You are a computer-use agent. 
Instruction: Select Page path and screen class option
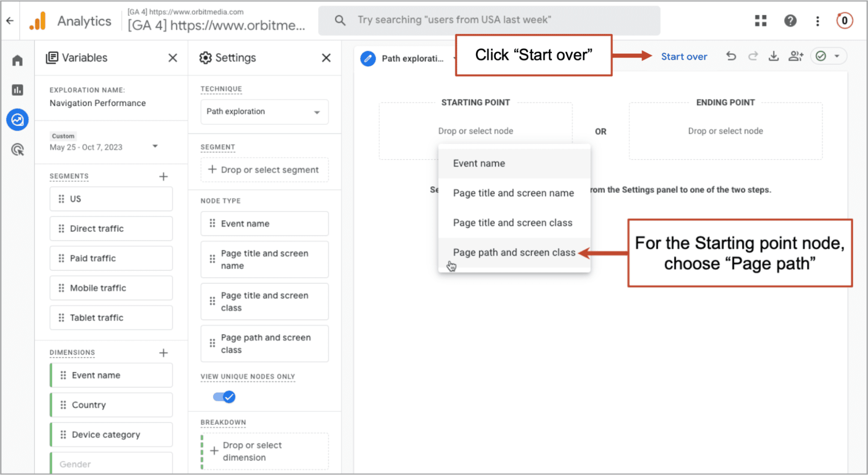click(514, 252)
